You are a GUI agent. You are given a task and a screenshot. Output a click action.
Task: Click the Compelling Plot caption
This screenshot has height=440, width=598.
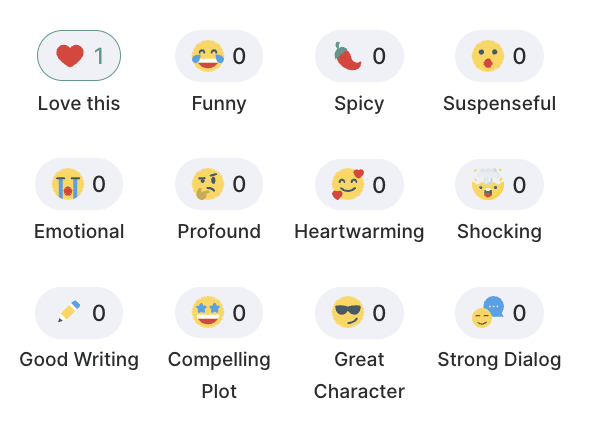click(219, 376)
